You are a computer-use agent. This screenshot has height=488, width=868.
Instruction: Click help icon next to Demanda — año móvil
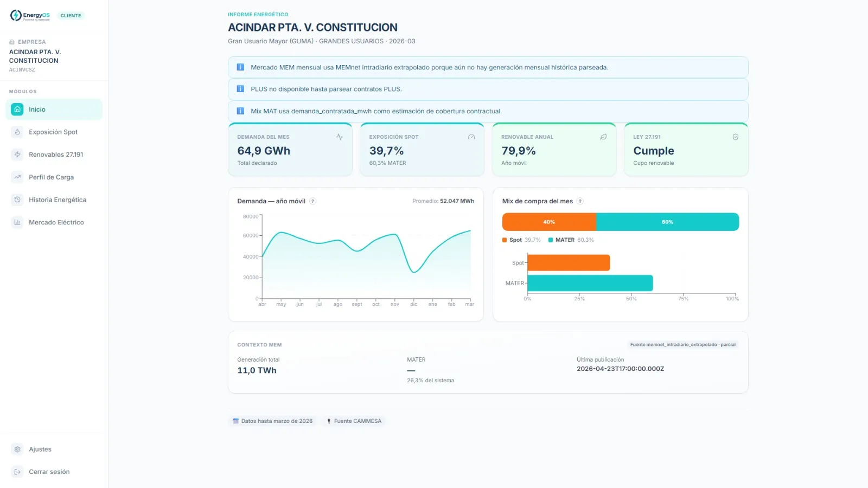312,201
